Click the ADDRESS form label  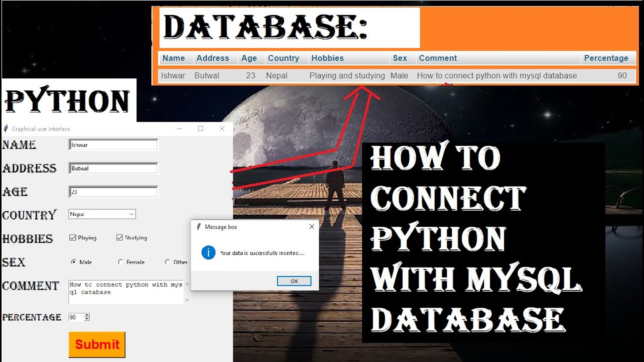[29, 168]
